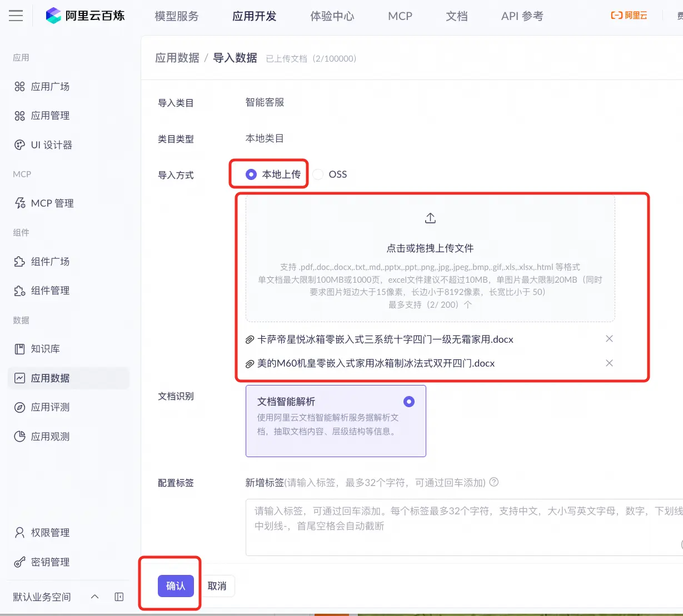The image size is (683, 616).
Task: Click the 默认业务空间 workspace label
Action: (x=42, y=597)
